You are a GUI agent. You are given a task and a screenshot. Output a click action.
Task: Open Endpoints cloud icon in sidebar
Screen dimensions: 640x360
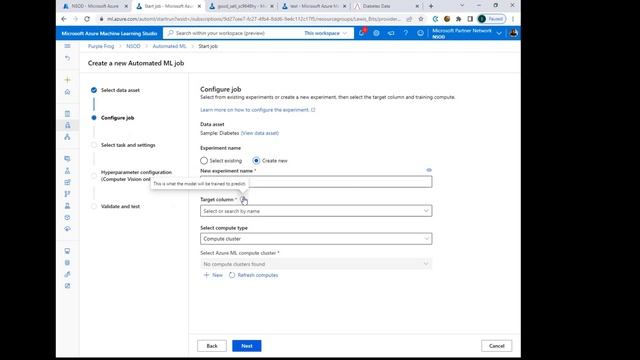click(x=67, y=229)
